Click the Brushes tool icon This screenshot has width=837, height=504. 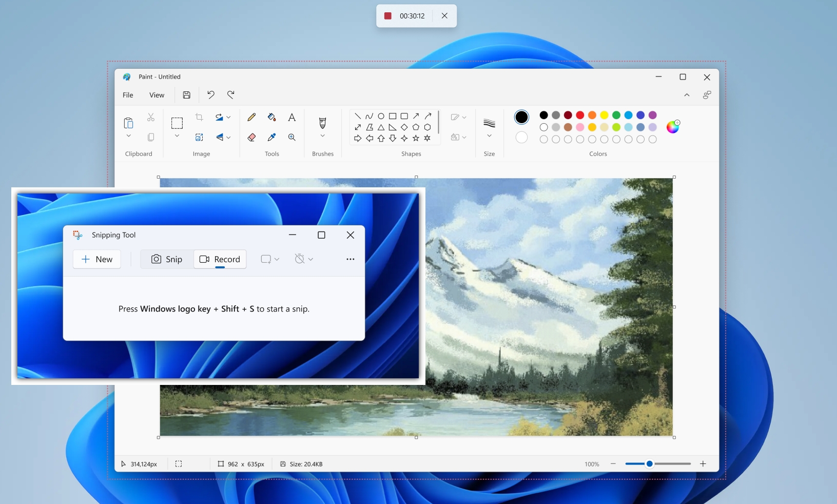323,123
